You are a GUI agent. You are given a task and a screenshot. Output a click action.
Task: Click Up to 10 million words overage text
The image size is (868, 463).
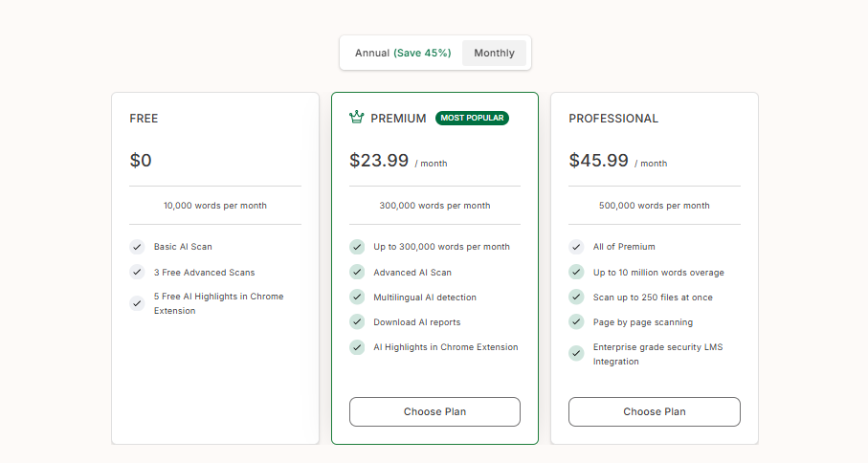click(658, 273)
